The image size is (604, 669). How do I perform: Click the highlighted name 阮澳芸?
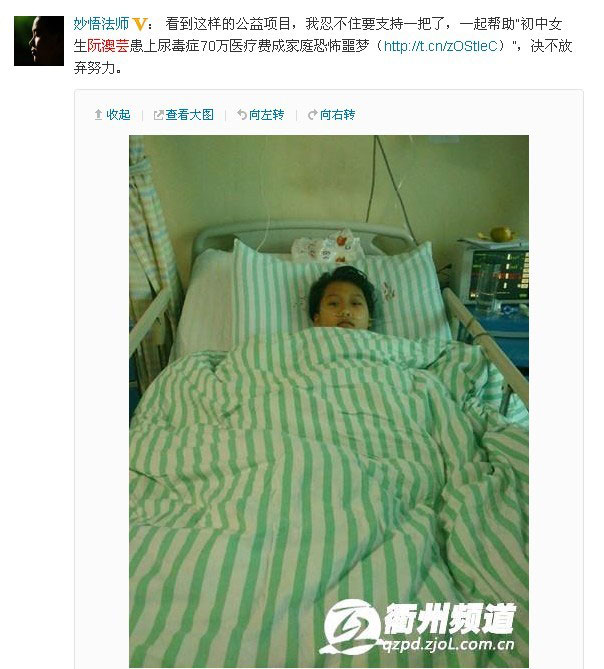pos(108,46)
